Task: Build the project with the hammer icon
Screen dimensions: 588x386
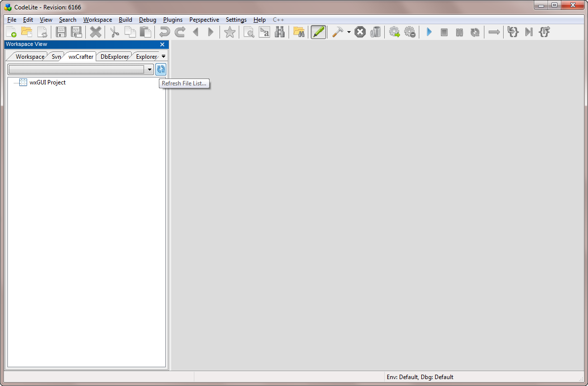Action: 337,32
